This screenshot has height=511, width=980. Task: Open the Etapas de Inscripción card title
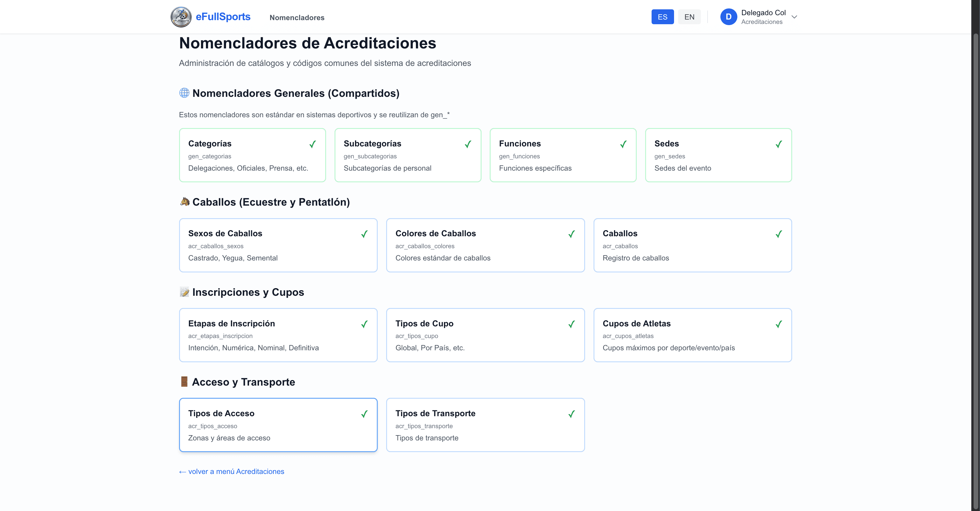click(231, 323)
